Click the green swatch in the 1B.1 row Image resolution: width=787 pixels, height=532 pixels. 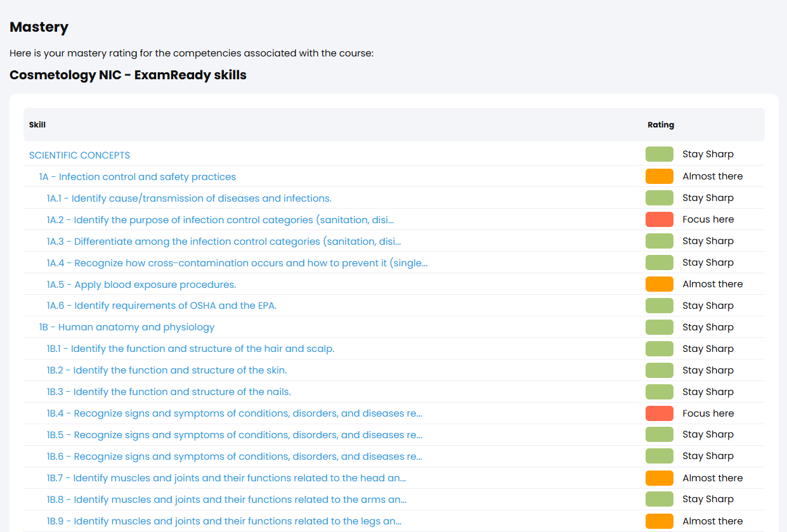pos(660,349)
